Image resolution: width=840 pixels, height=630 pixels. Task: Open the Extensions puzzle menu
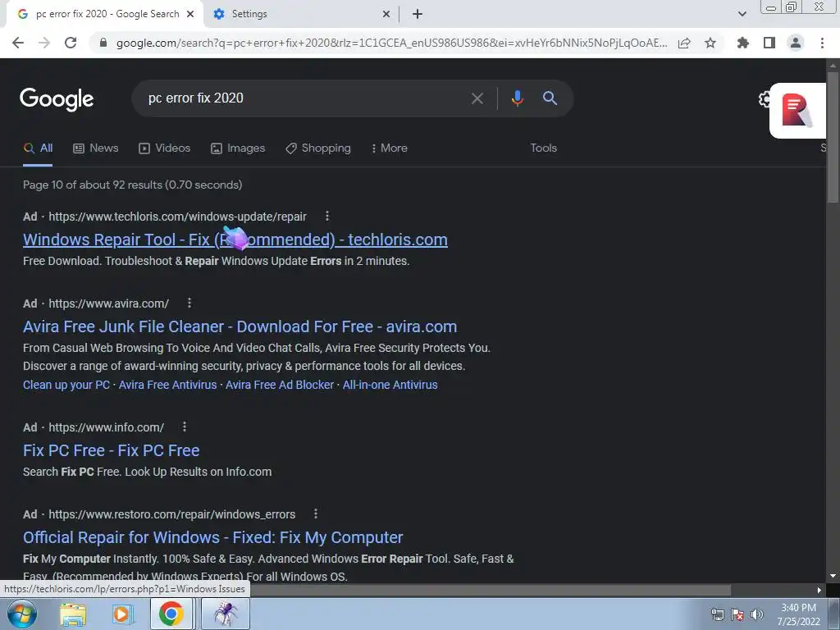click(743, 43)
